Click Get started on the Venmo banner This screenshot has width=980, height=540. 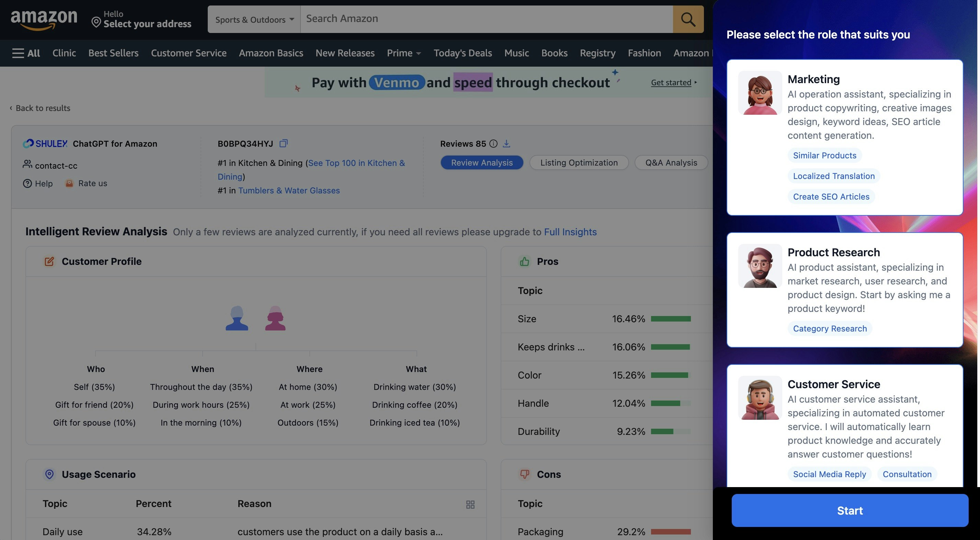pos(671,82)
